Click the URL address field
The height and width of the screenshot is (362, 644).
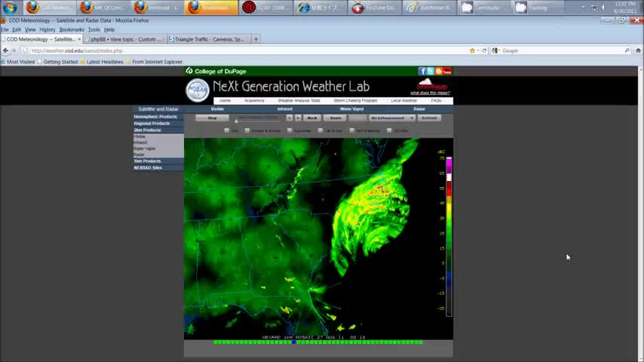(247, 51)
